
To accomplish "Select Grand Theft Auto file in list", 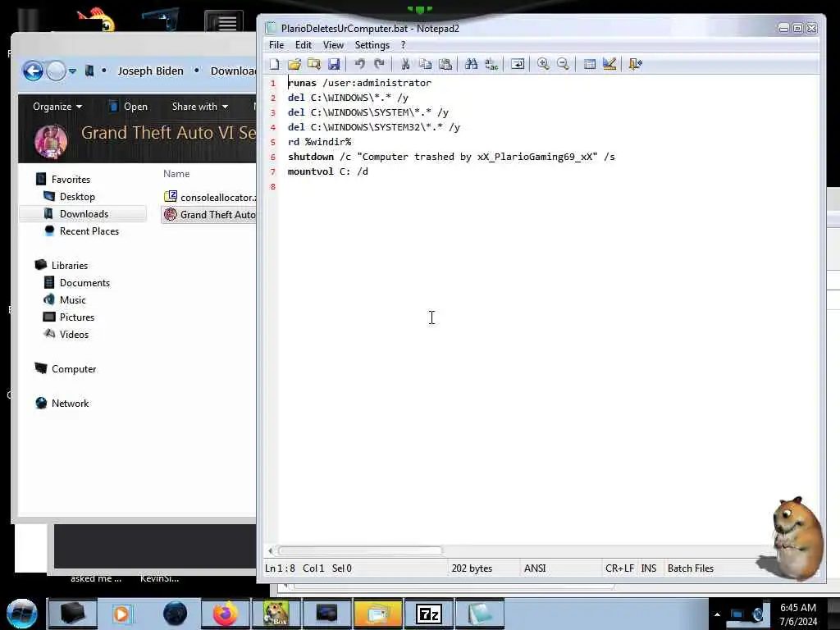I will coord(210,215).
